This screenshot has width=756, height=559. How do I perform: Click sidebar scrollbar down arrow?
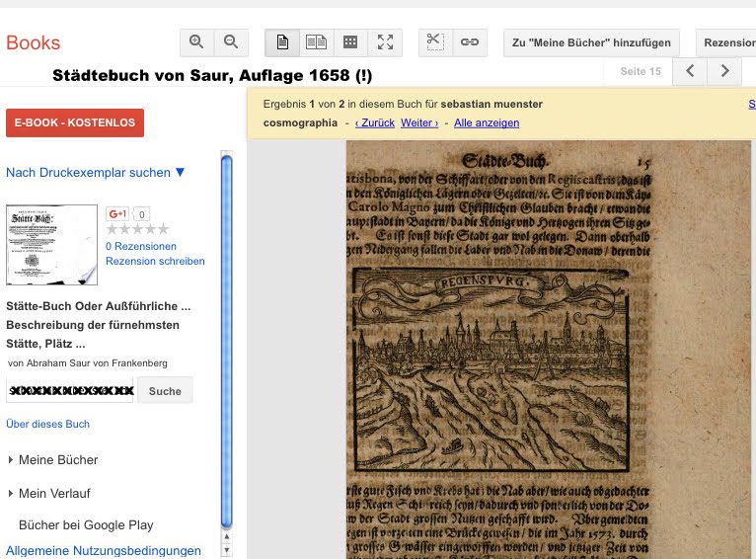coord(227,549)
